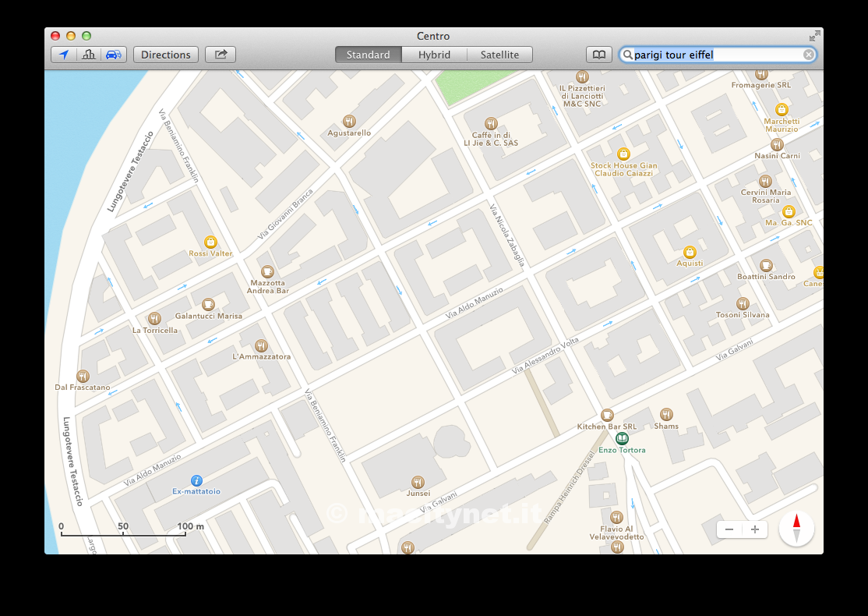Open the bookmarks book icon
868x616 pixels.
598,55
